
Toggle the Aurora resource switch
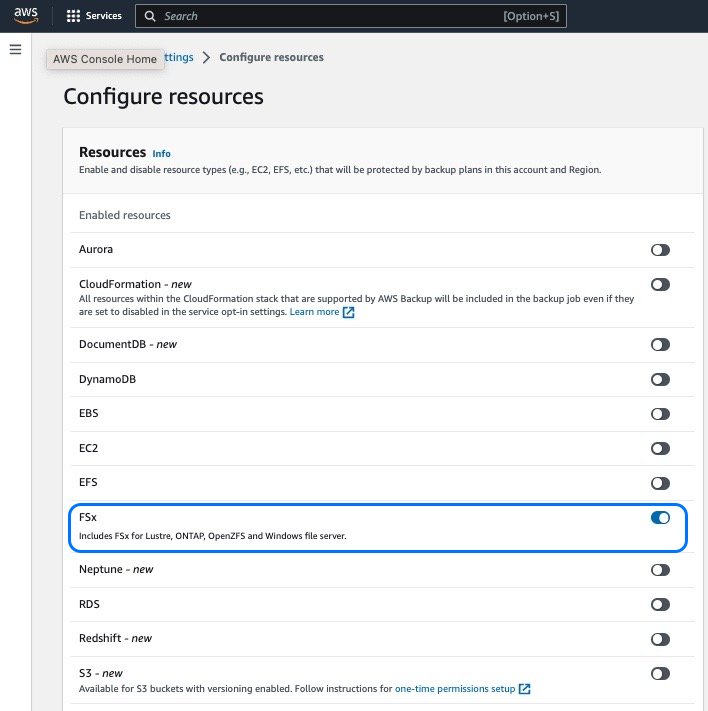point(660,250)
